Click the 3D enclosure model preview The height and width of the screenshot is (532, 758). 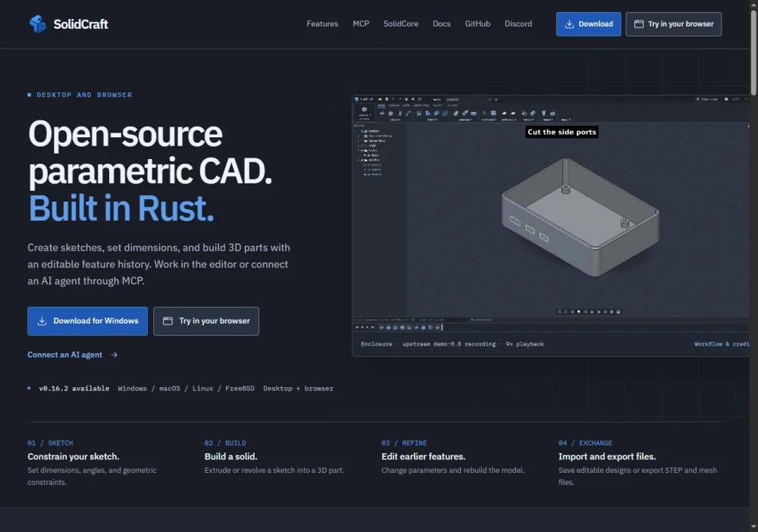580,217
